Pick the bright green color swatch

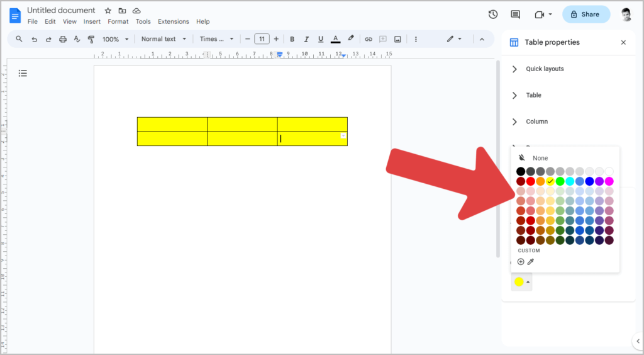coord(560,181)
